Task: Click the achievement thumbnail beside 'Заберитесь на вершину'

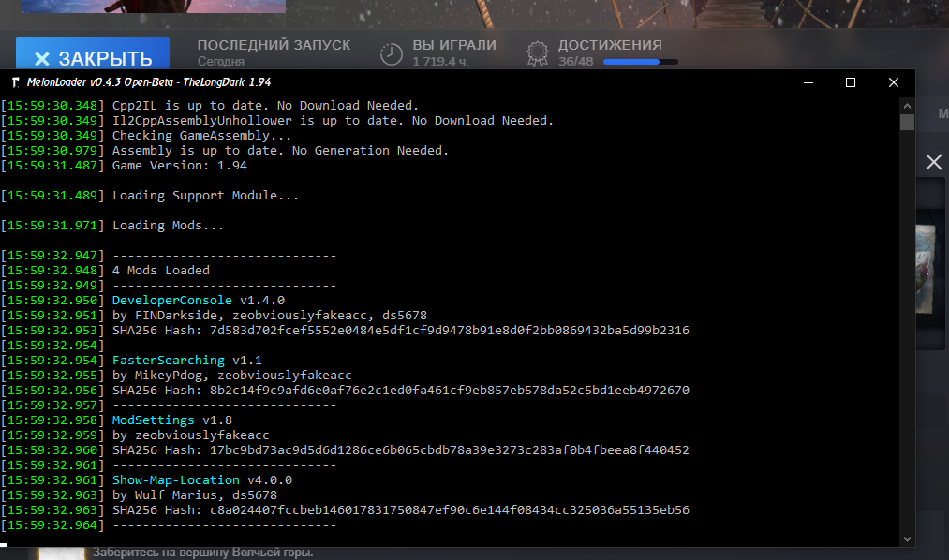Action: 63,553
